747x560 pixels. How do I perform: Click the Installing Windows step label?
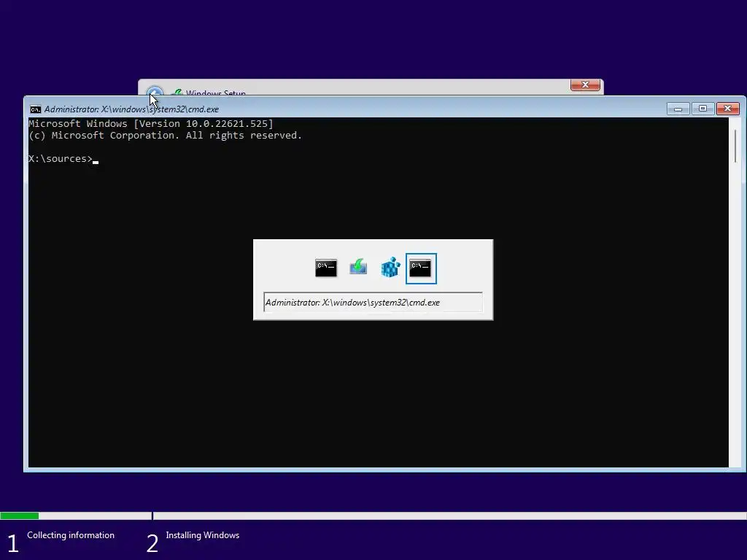203,535
